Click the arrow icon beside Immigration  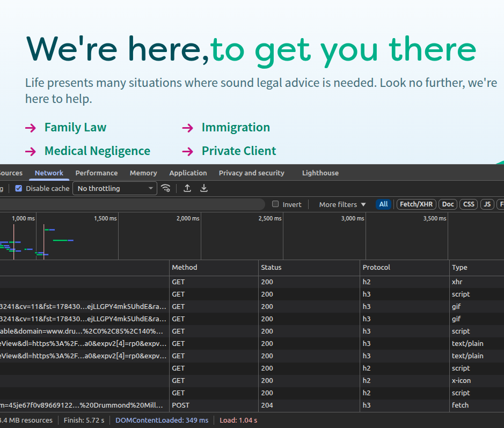[188, 128]
